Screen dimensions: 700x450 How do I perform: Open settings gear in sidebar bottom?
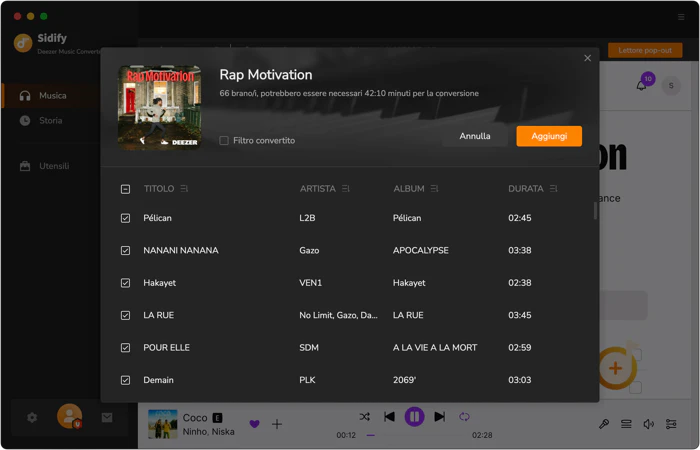(x=32, y=417)
